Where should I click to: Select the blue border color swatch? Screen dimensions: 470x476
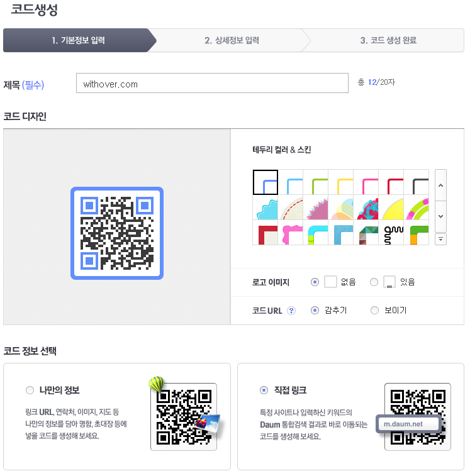click(x=266, y=182)
